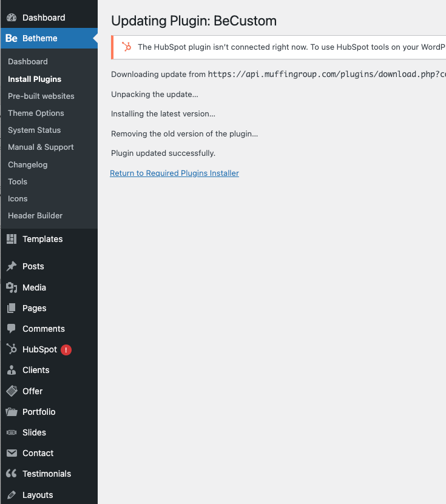Open the Testimonials menu
Screen dimensions: 446x504
(47, 474)
